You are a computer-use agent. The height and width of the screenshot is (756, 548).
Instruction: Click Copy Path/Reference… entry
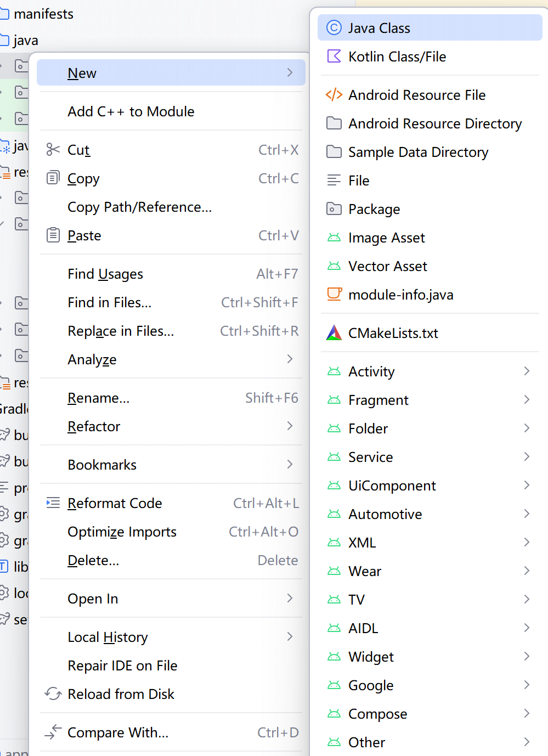139,207
